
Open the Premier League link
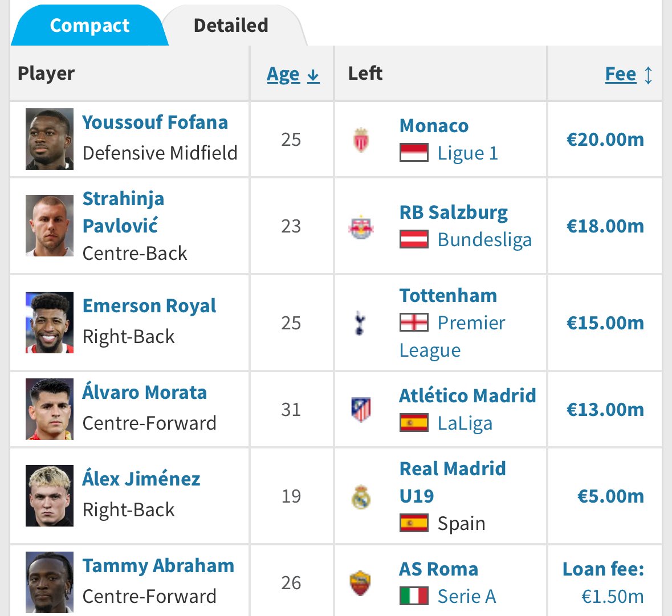point(452,337)
